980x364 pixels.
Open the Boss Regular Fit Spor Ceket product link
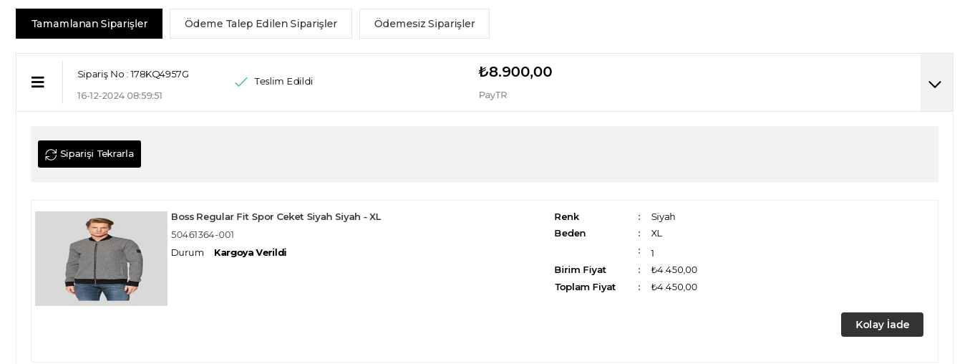point(276,216)
